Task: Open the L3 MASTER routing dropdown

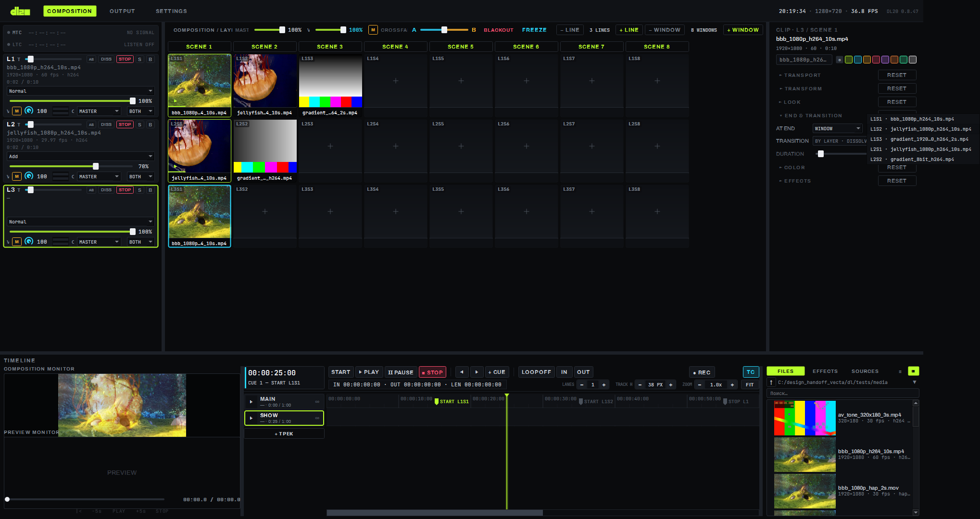Action: tap(99, 242)
